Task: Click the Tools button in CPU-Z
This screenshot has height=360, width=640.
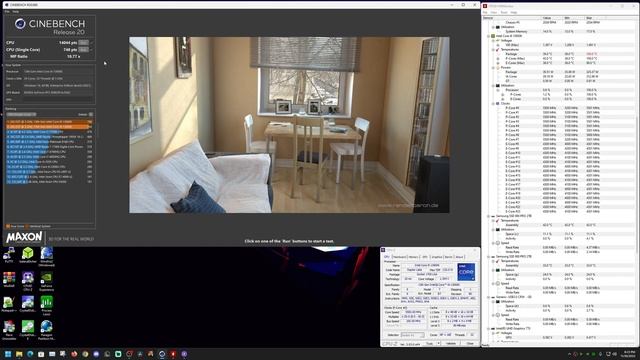Action: tap(429, 344)
